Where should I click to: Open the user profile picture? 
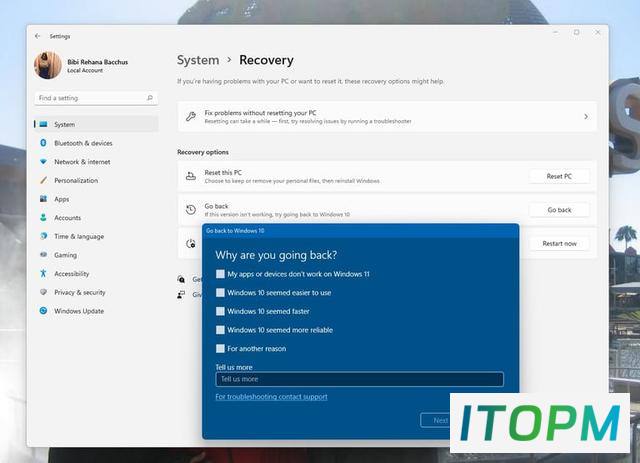coord(48,65)
